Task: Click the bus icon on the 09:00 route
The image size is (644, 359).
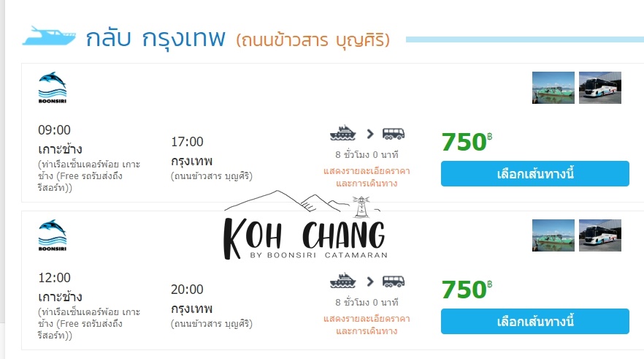Action: [x=394, y=134]
